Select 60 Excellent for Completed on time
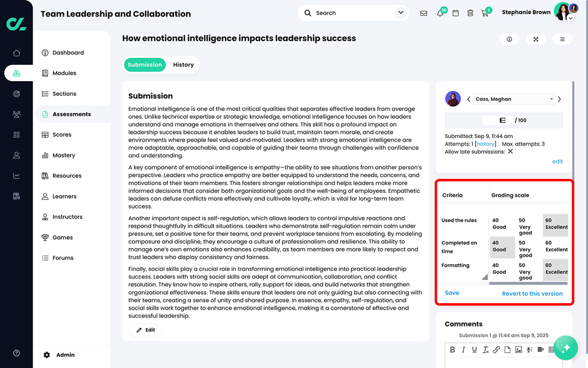This screenshot has height=368, width=588. point(555,247)
